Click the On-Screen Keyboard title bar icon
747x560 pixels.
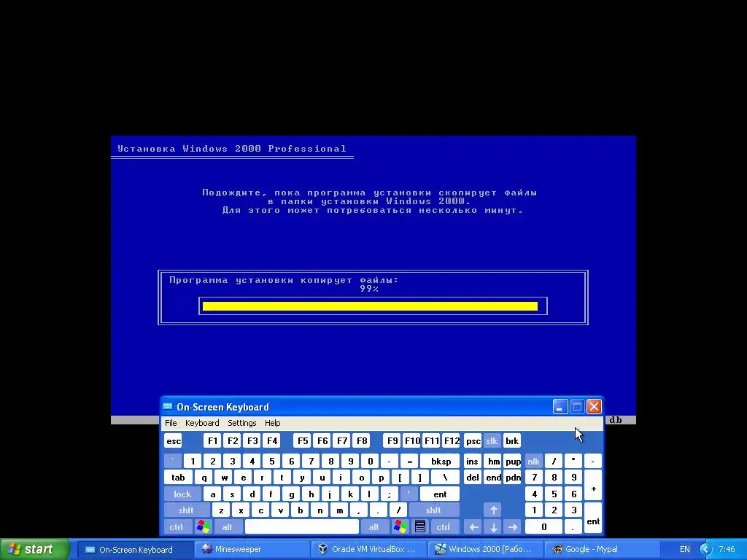168,407
